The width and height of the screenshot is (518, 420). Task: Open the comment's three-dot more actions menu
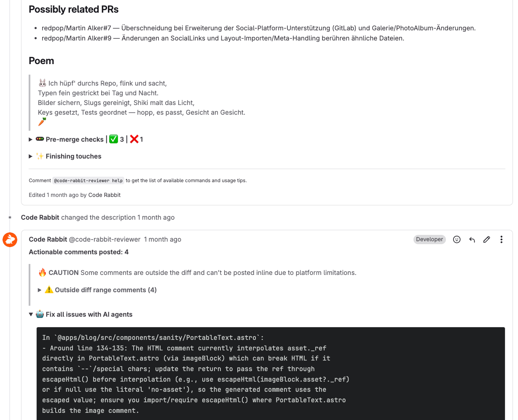click(501, 240)
